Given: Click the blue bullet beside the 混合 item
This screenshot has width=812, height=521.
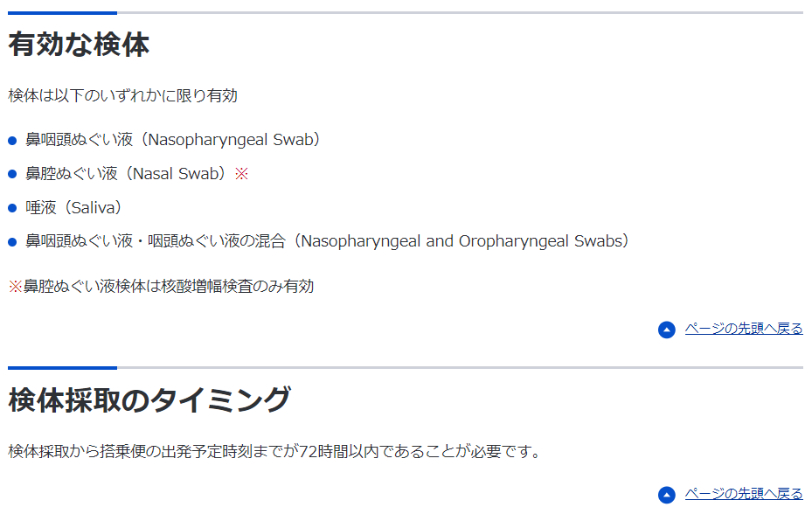Looking at the screenshot, I should pyautogui.click(x=13, y=242).
